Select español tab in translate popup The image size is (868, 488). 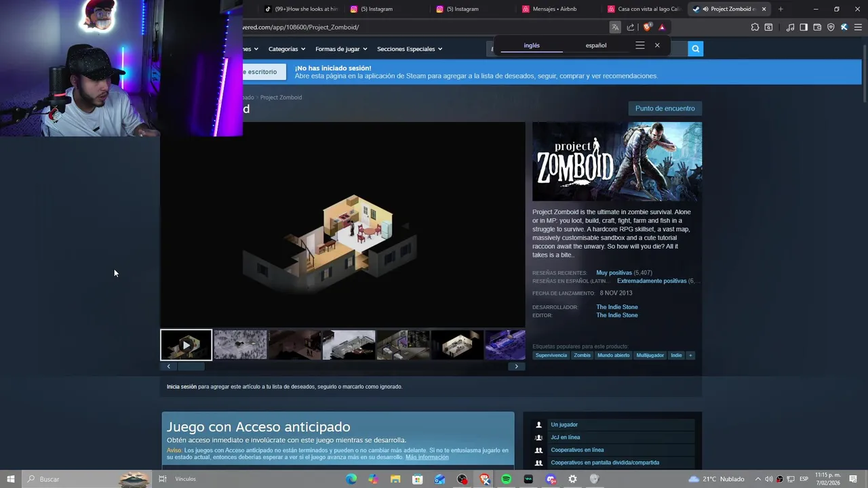click(596, 45)
